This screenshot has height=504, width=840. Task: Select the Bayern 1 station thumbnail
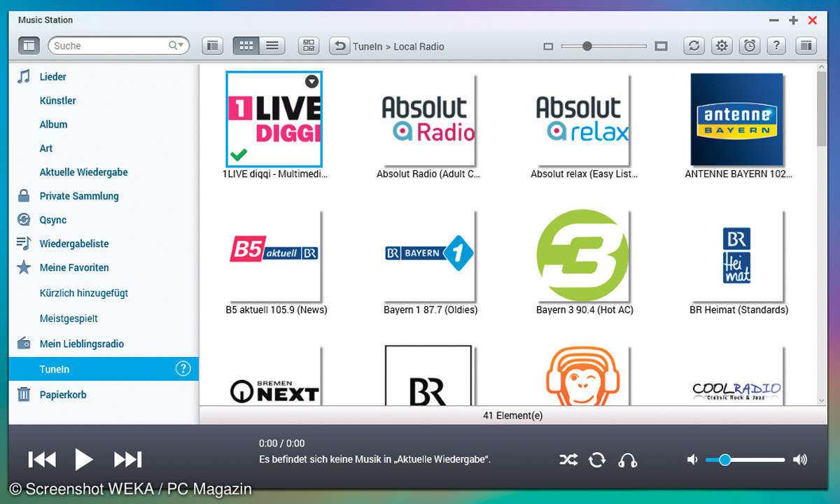428,255
